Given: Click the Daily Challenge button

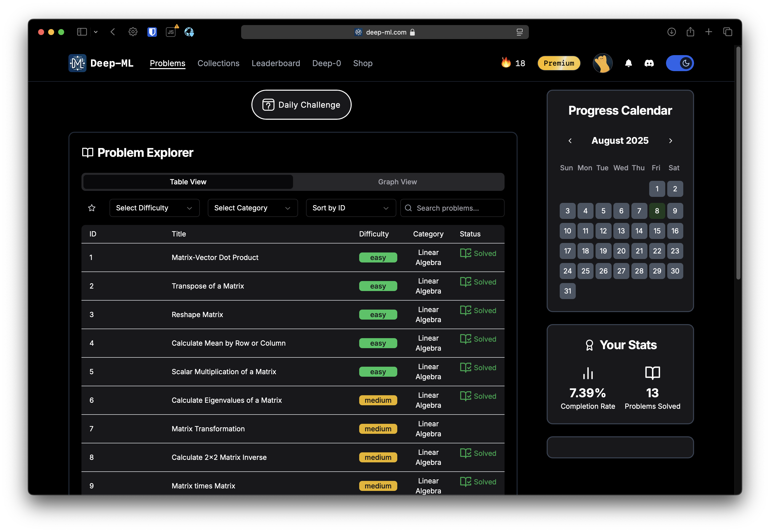Looking at the screenshot, I should pos(301,105).
